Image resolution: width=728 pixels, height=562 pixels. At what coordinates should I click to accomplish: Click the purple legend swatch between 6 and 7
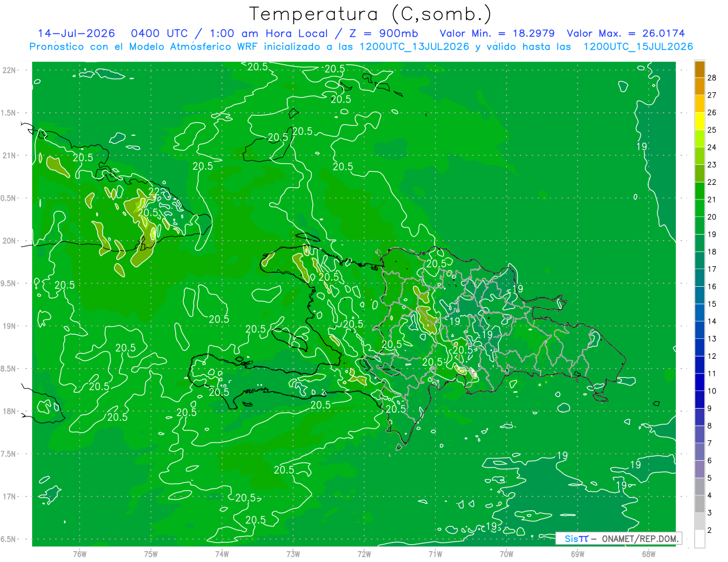point(699,452)
